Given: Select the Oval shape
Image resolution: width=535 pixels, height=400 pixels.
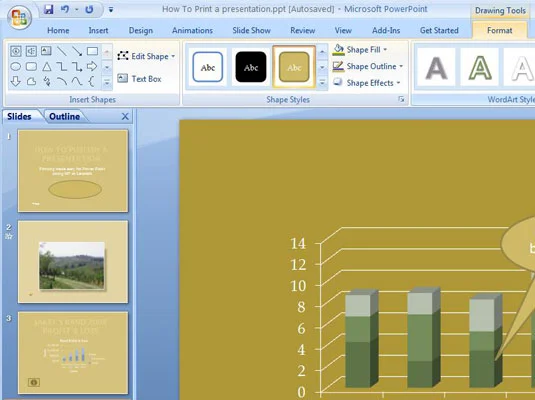Looking at the screenshot, I should [x=16, y=66].
